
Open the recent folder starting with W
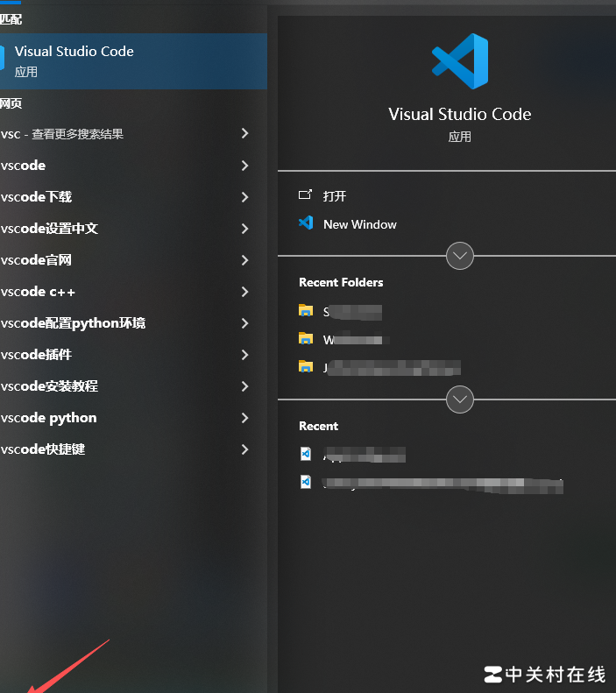(x=350, y=340)
